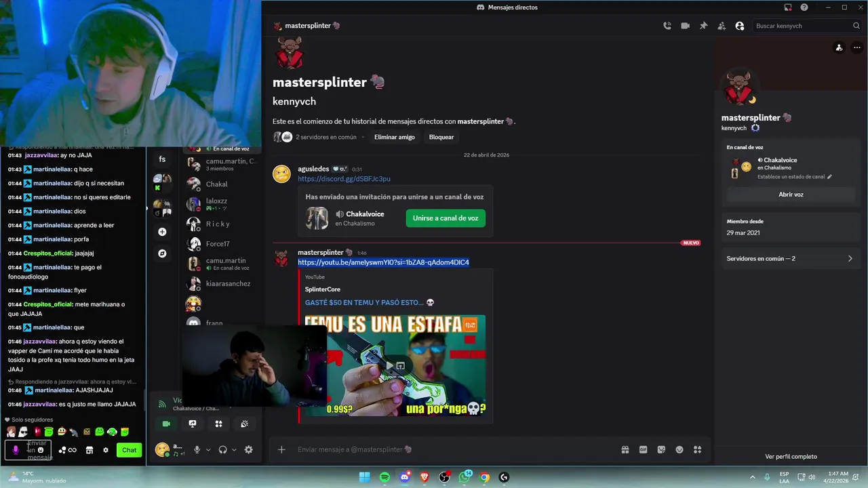Mute the Discord microphone
Image resolution: width=868 pixels, height=488 pixels.
[x=197, y=449]
